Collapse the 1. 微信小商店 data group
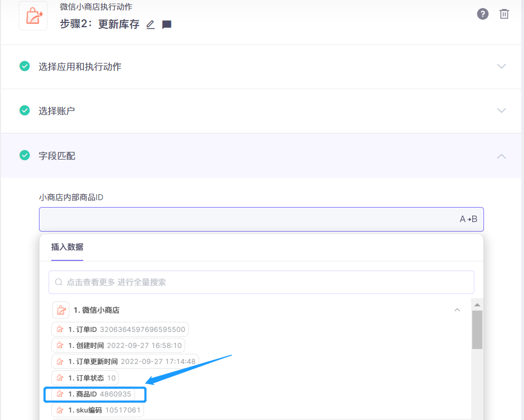 coord(457,310)
